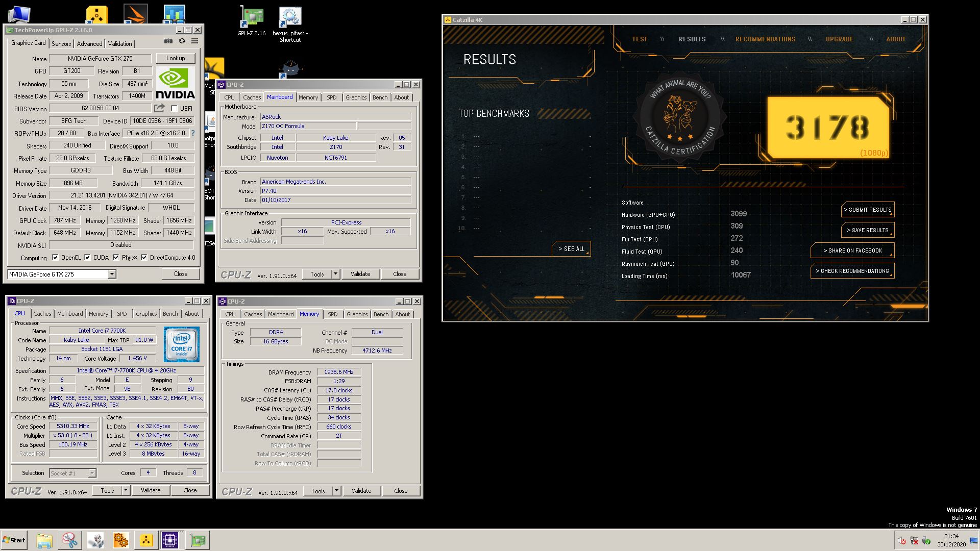Image resolution: width=980 pixels, height=551 pixels.
Task: Click Validate in the CPU-Z Memory window
Action: click(x=361, y=491)
